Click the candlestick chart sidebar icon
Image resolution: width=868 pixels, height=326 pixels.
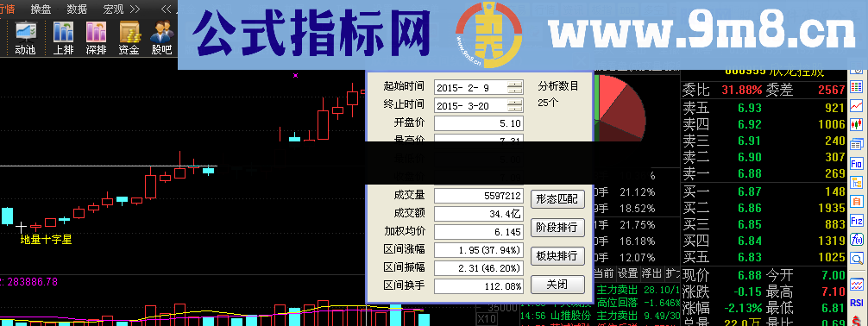[857, 124]
